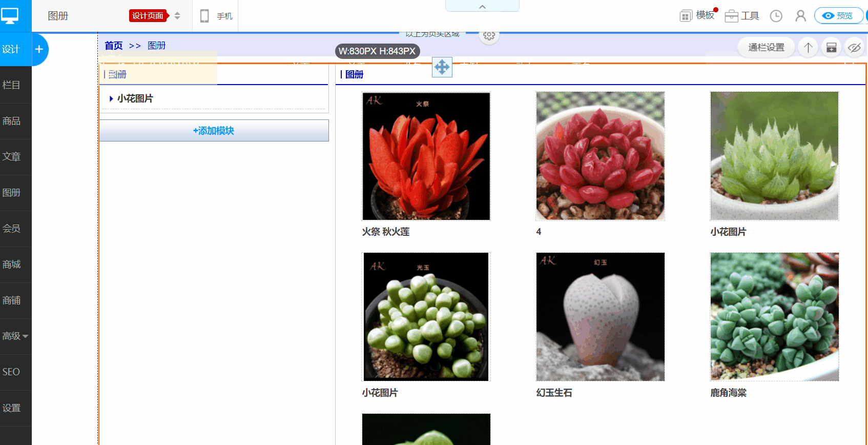This screenshot has height=445, width=868.
Task: Click the 图册 page title in the top bar
Action: [x=58, y=16]
